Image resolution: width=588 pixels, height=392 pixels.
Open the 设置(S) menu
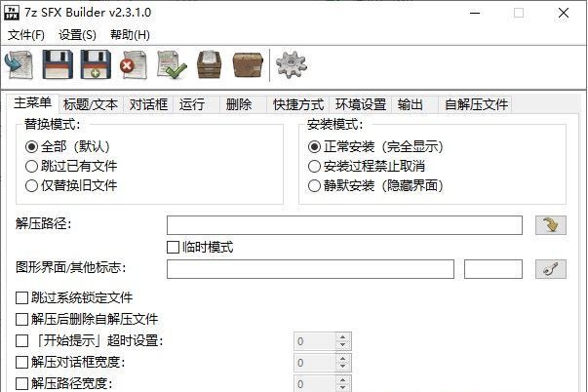tap(77, 35)
